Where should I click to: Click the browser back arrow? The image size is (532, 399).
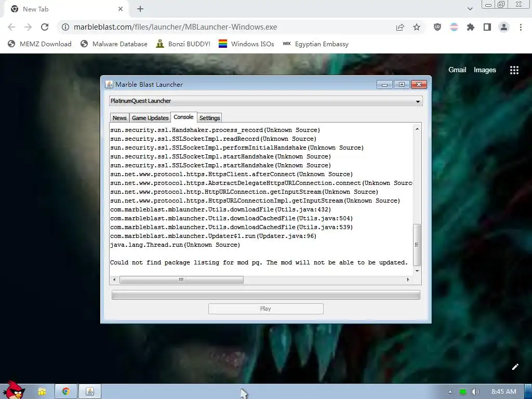[x=11, y=27]
